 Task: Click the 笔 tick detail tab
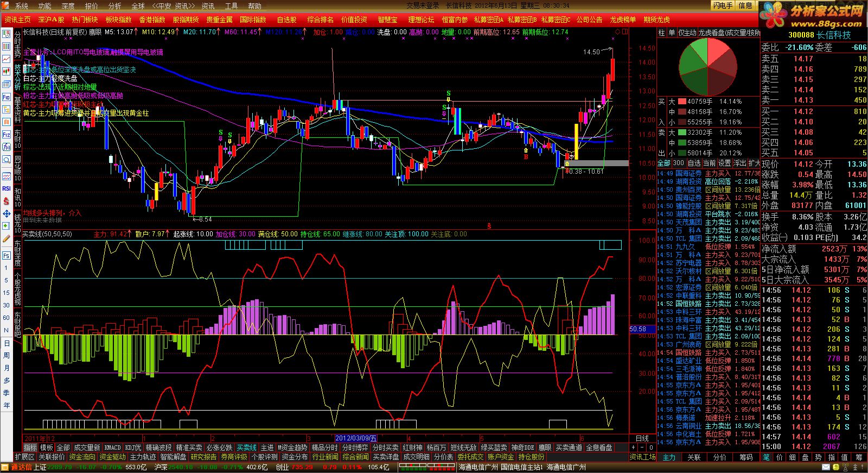766,457
